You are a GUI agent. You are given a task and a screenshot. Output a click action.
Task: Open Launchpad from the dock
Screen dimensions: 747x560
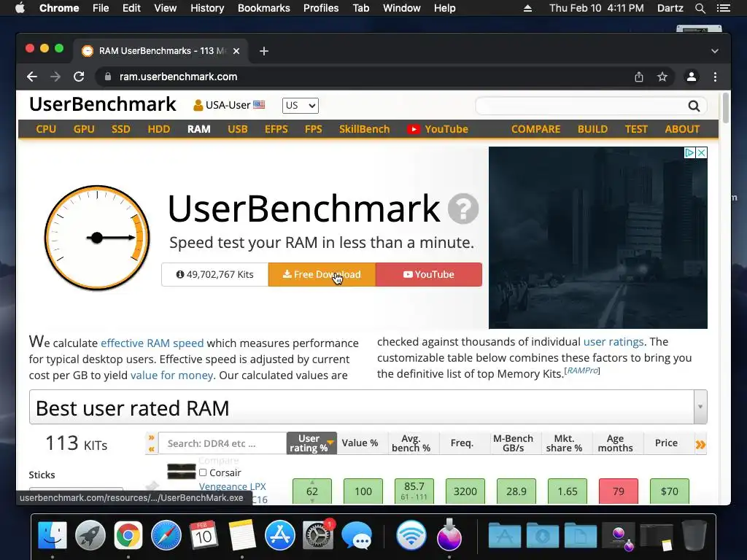[x=90, y=535]
